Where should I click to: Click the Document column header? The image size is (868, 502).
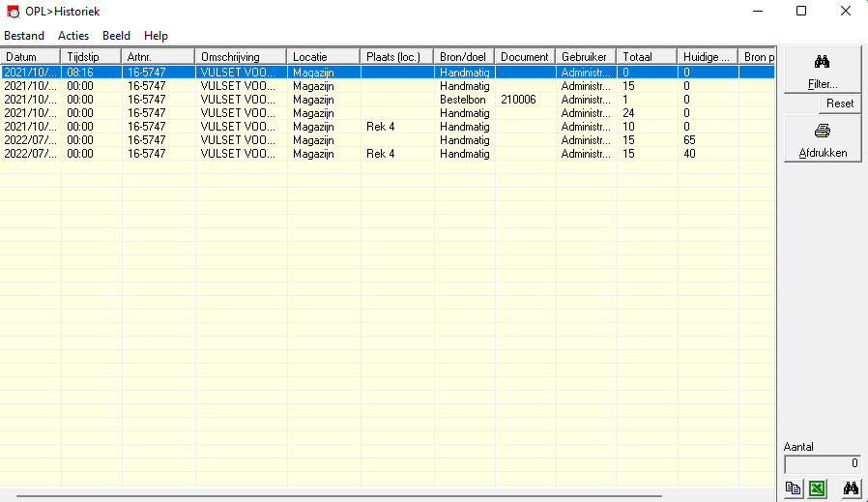(x=525, y=56)
